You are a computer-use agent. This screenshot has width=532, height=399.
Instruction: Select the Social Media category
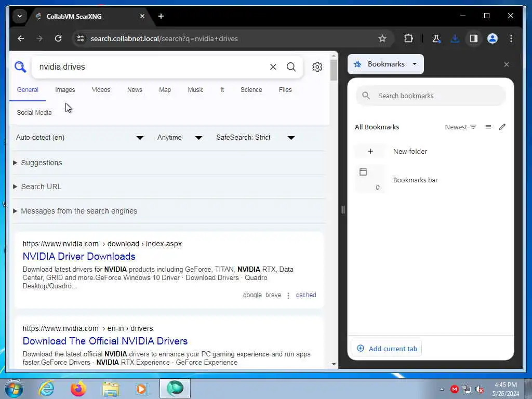[34, 113]
